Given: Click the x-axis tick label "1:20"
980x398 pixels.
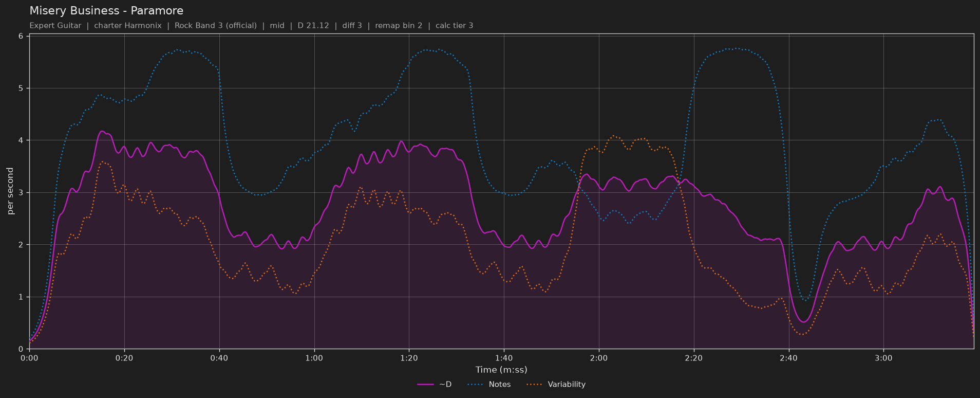Looking at the screenshot, I should click(x=409, y=357).
